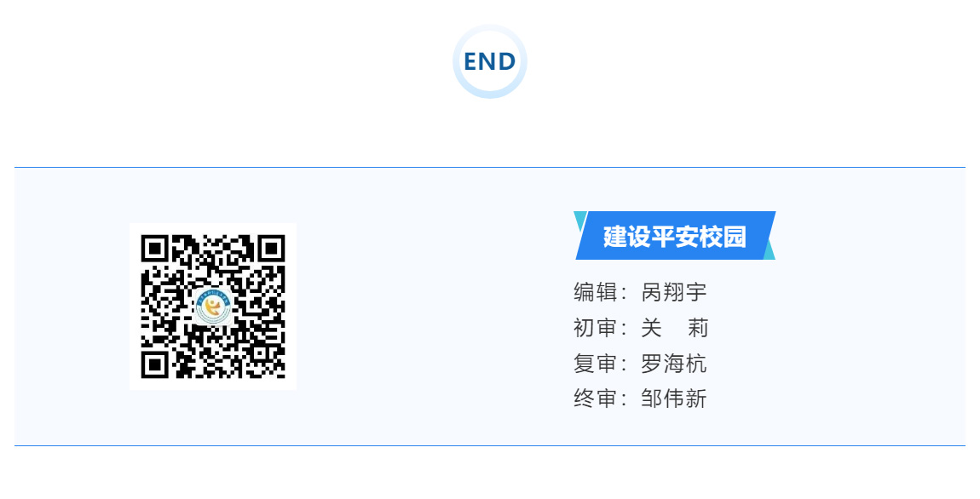The image size is (980, 499).
Task: Click the blue divider line below the footer
Action: click(490, 445)
